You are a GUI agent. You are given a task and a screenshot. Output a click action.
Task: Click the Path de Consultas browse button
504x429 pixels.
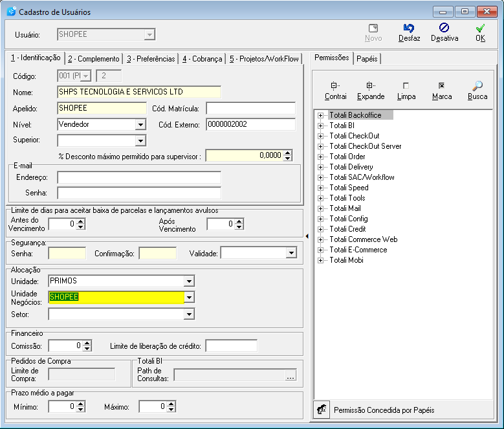pyautogui.click(x=290, y=375)
